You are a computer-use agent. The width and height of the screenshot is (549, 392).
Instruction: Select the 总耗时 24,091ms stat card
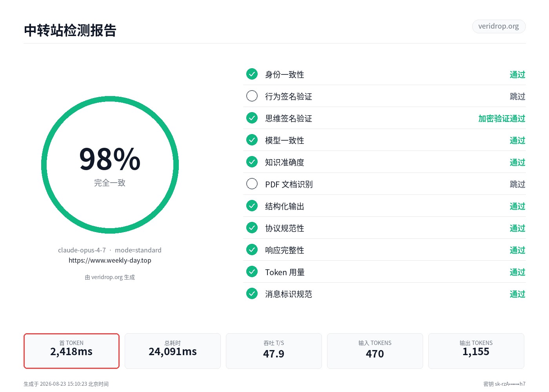tap(173, 351)
